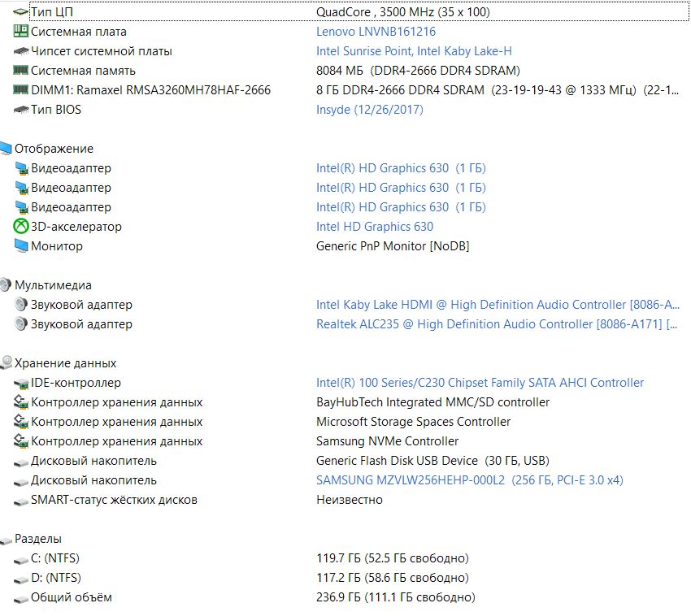691x616 pixels.
Task: Click the motherboard icon beside Системная плата
Action: [20, 31]
